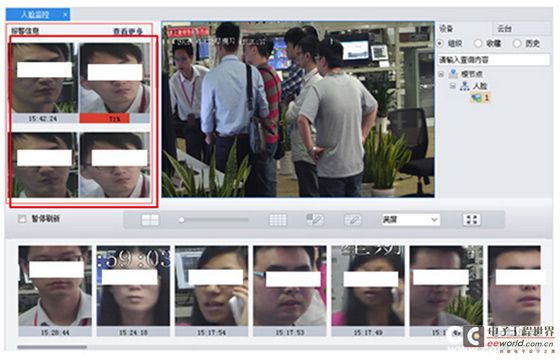
Task: Collapse the 人脸 tree node
Action: 452,86
